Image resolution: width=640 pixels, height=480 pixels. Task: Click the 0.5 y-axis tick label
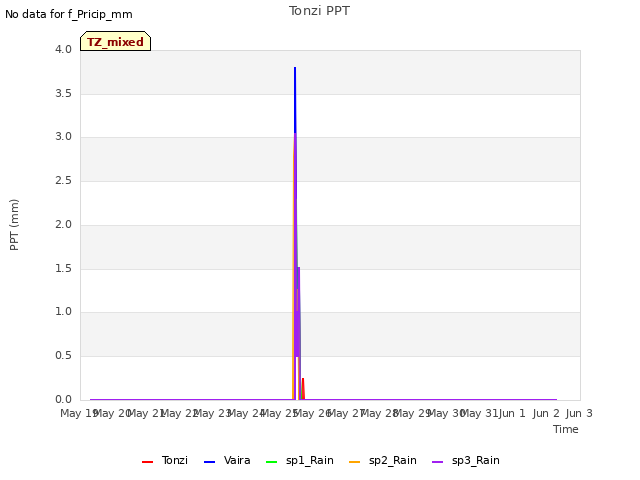click(63, 356)
